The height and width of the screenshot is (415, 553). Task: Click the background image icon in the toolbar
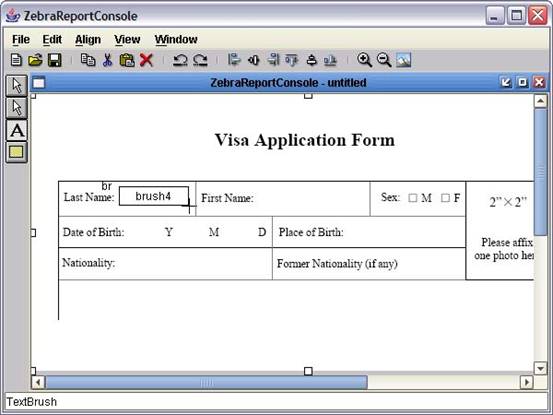tap(403, 60)
